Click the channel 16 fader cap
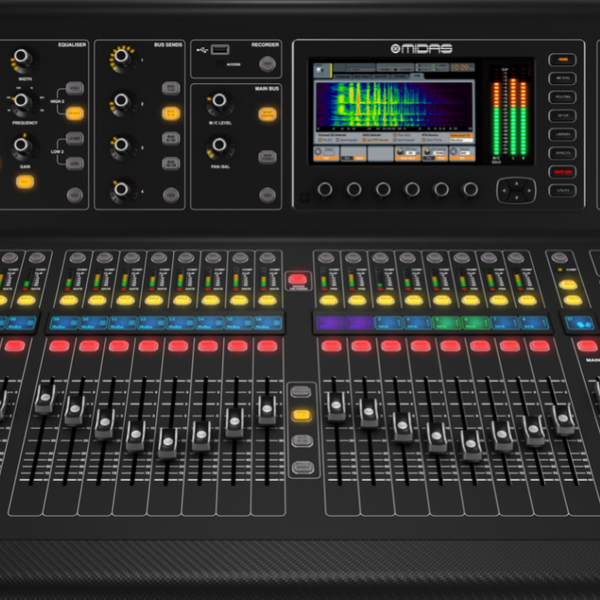Screen dimensions: 600x600 tap(267, 409)
